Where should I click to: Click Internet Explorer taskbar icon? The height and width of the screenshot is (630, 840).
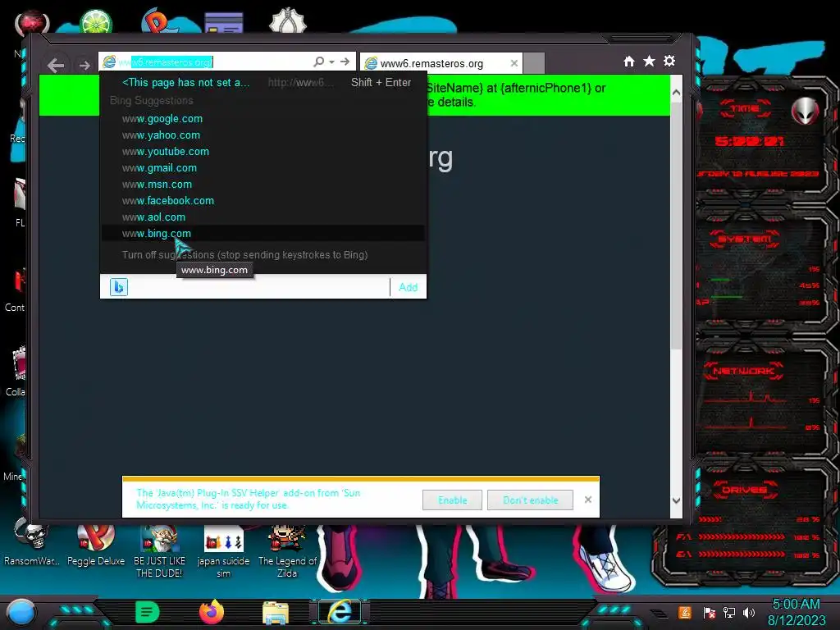340,612
